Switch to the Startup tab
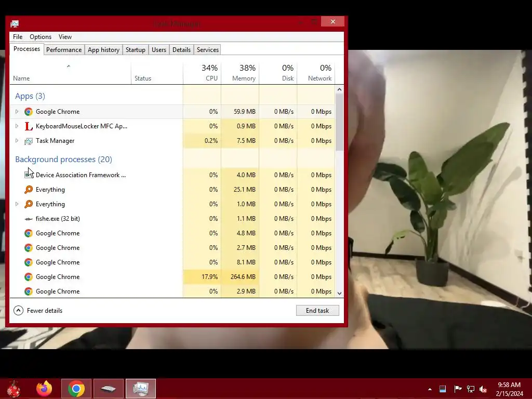Image resolution: width=532 pixels, height=399 pixels. (x=136, y=49)
